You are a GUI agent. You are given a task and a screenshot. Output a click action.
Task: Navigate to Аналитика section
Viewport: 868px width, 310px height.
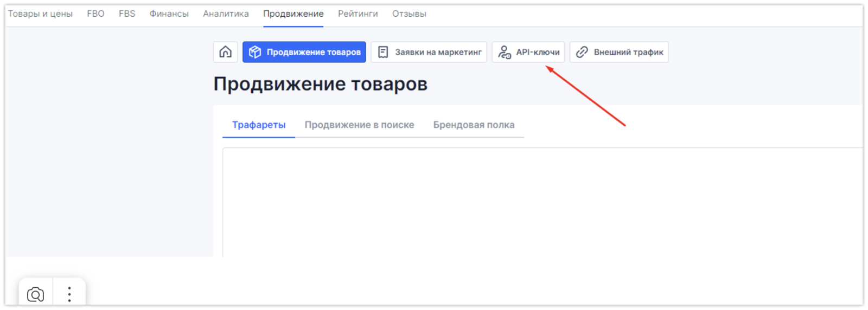pyautogui.click(x=226, y=14)
